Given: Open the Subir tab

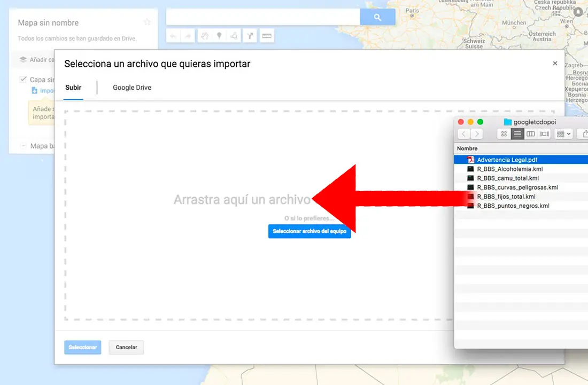Looking at the screenshot, I should (73, 87).
